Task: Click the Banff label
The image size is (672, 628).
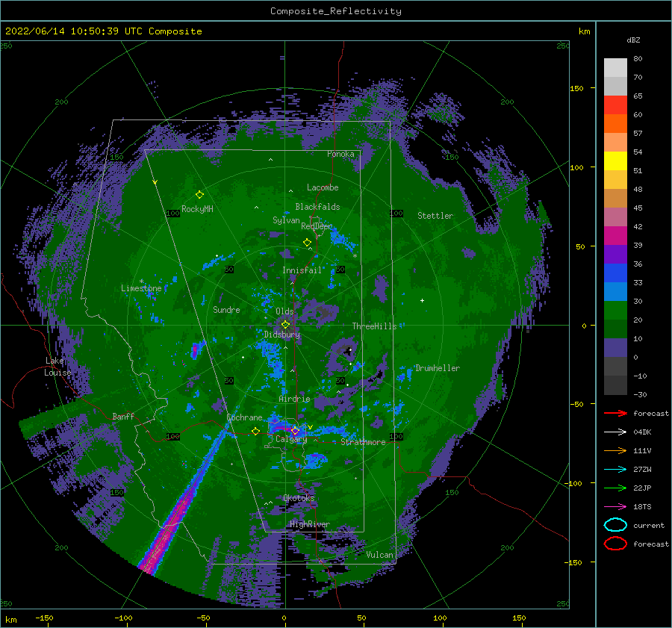Action: click(x=123, y=416)
